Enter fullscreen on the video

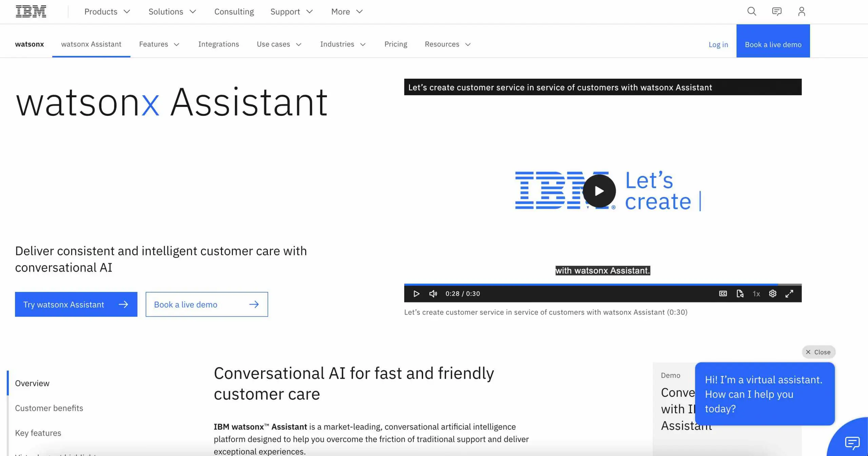click(789, 294)
